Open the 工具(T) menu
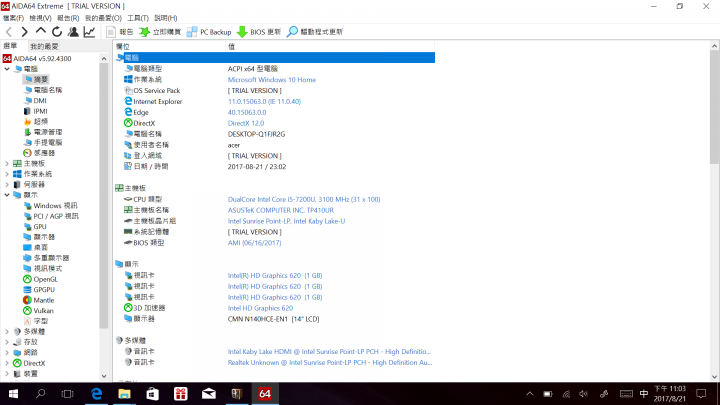Image resolution: width=720 pixels, height=405 pixels. (x=138, y=18)
